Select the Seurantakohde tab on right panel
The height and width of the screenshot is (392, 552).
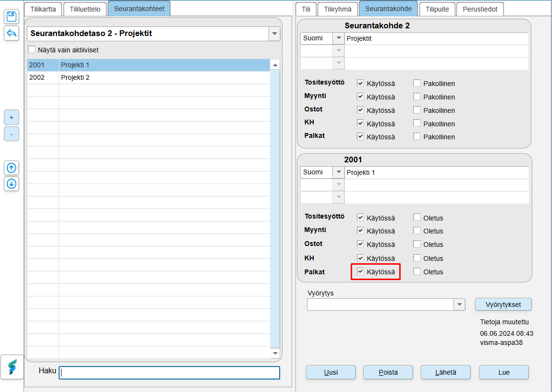click(388, 9)
